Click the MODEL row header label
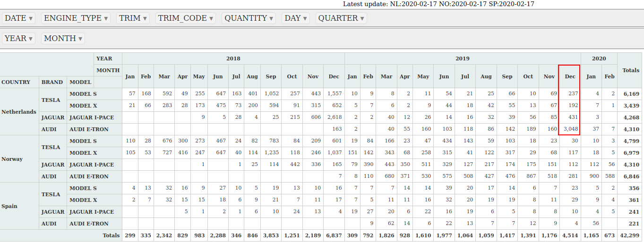This screenshot has width=644, height=242. pyautogui.click(x=80, y=82)
